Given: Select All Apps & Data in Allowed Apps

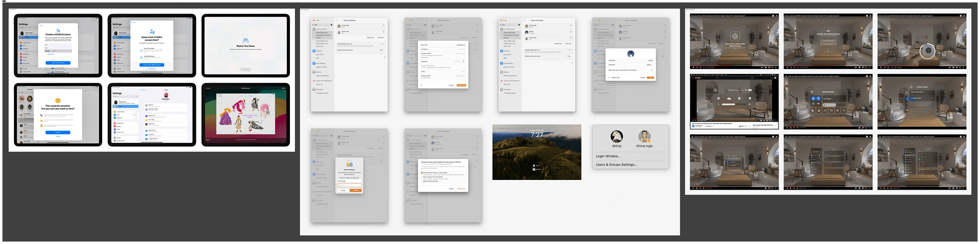Looking at the screenshot, I should point(922,98).
